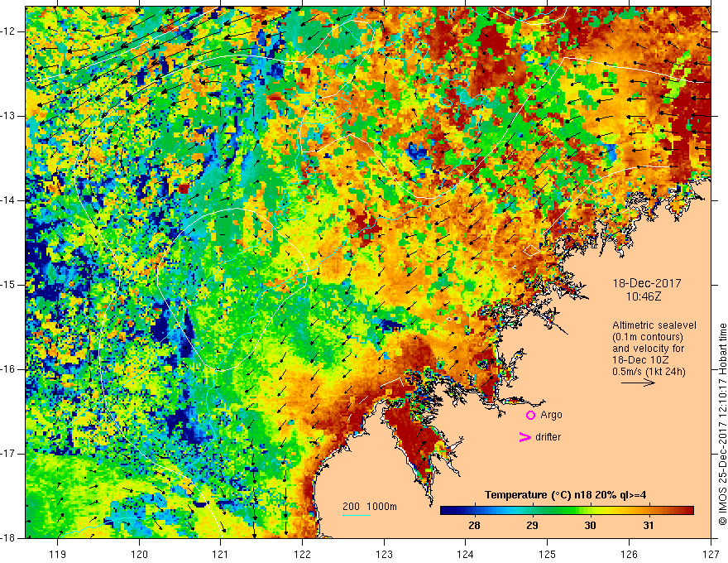Click the longitude axis label '120'

[x=139, y=554]
